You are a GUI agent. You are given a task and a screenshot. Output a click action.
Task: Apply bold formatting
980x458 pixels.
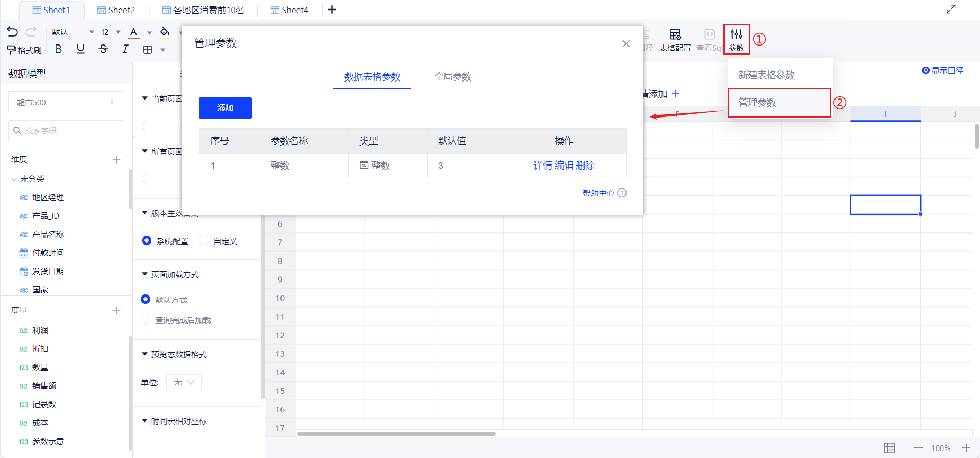coord(58,49)
